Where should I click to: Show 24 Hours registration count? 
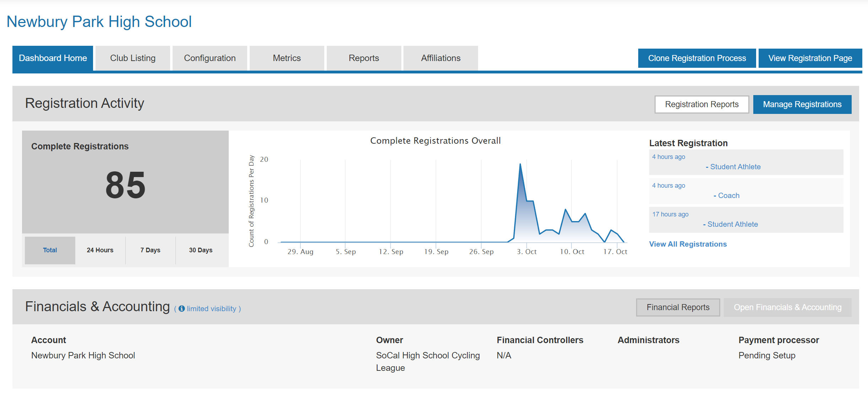point(100,250)
